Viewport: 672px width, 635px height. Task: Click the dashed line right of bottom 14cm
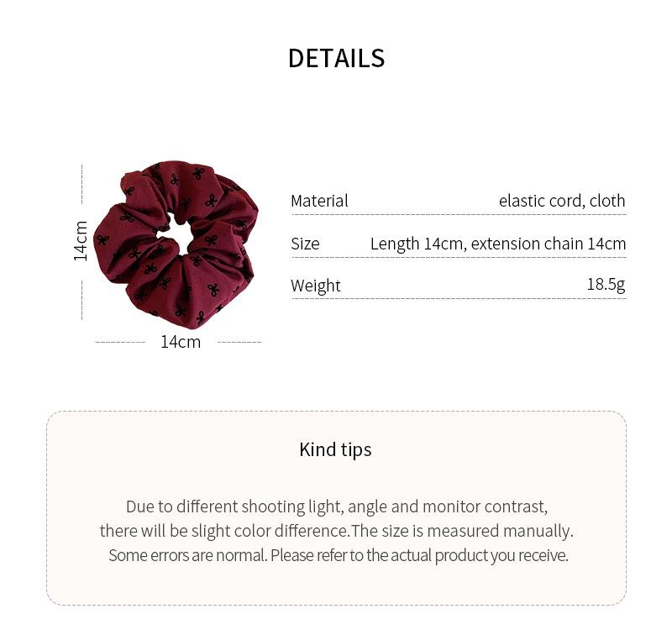(239, 342)
